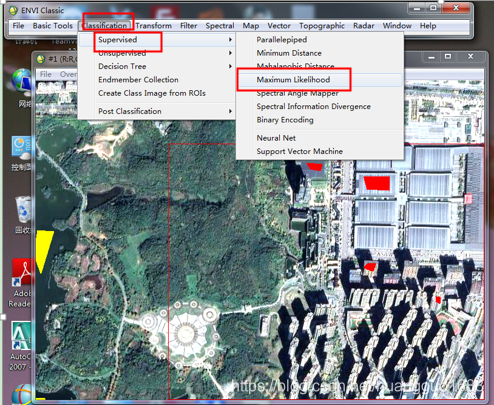Maximize display window #1

click(x=448, y=57)
